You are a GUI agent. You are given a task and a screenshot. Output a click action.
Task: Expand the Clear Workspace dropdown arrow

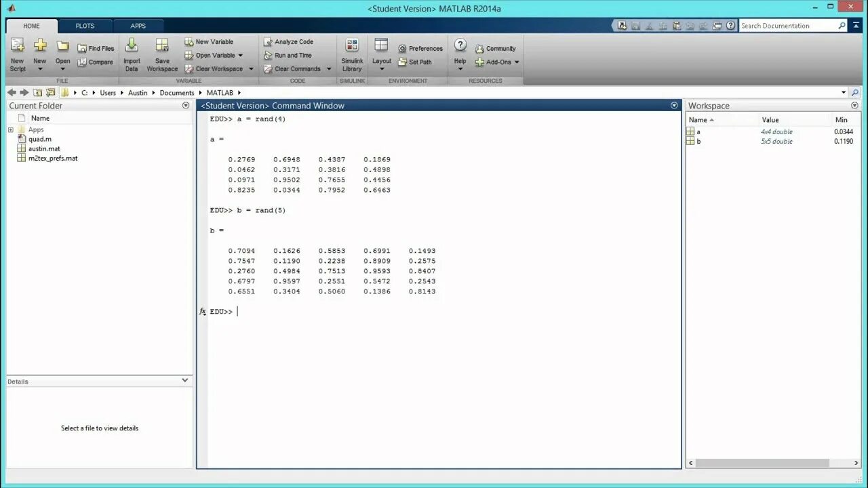(x=251, y=69)
